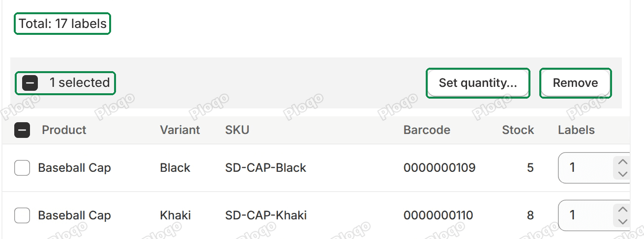Click the Labels column header
This screenshot has width=644, height=239.
tap(576, 130)
